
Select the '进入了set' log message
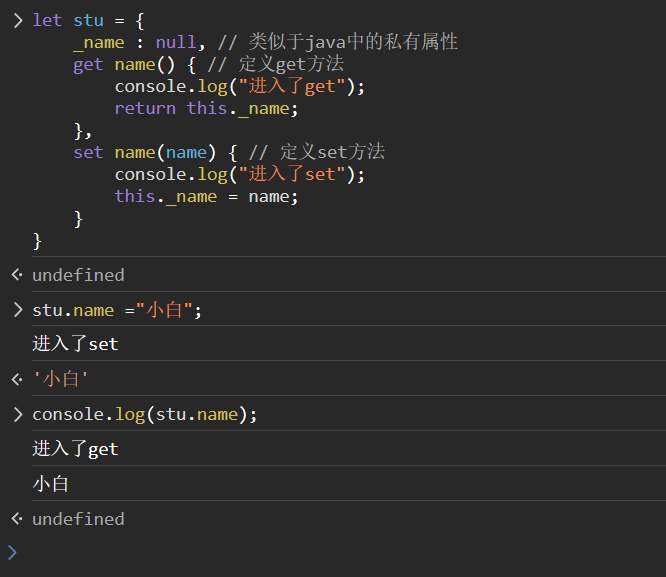(x=75, y=344)
